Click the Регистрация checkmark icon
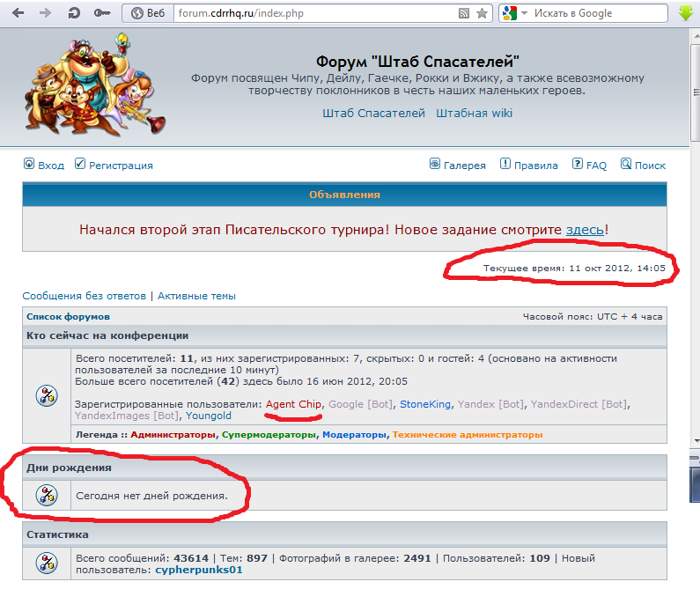Viewport: 700px width, 604px height. pos(80,164)
